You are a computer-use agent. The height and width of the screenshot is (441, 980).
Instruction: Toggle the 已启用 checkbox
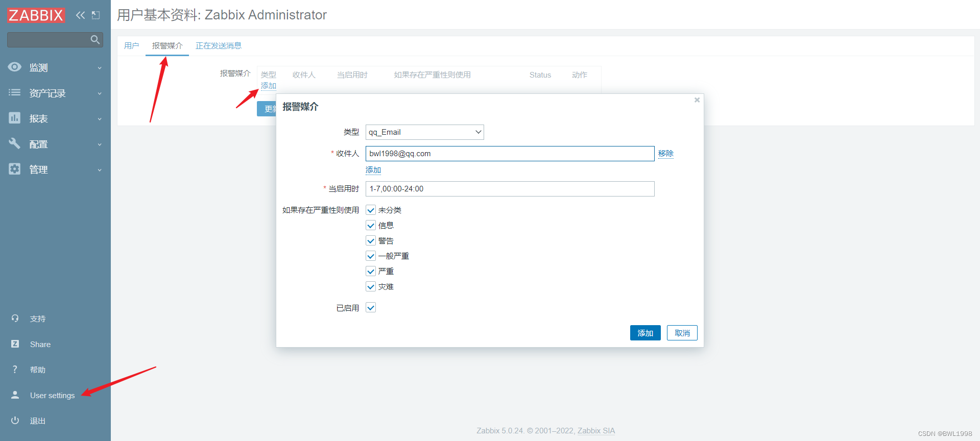tap(371, 308)
